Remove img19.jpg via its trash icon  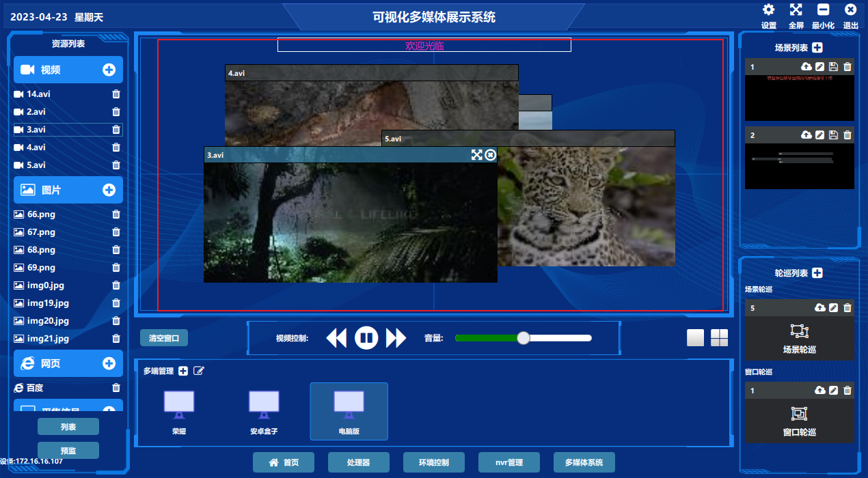pos(116,303)
